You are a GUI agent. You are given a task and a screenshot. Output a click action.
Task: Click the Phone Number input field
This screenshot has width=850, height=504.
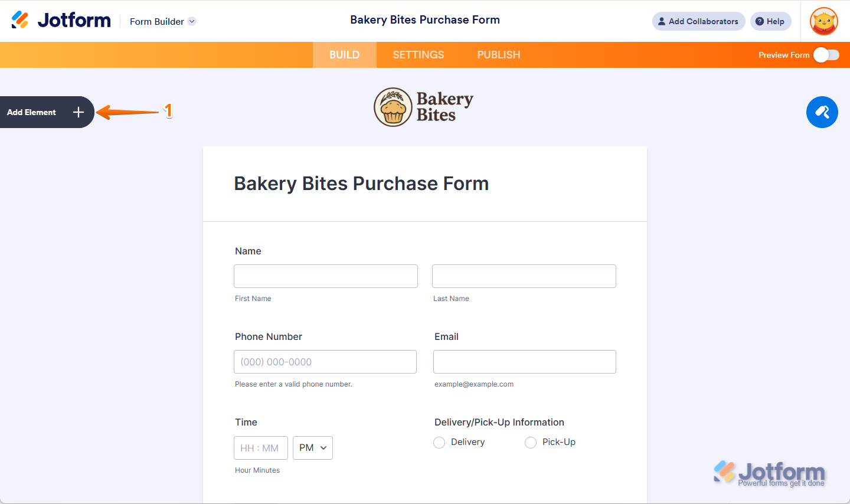pyautogui.click(x=325, y=362)
